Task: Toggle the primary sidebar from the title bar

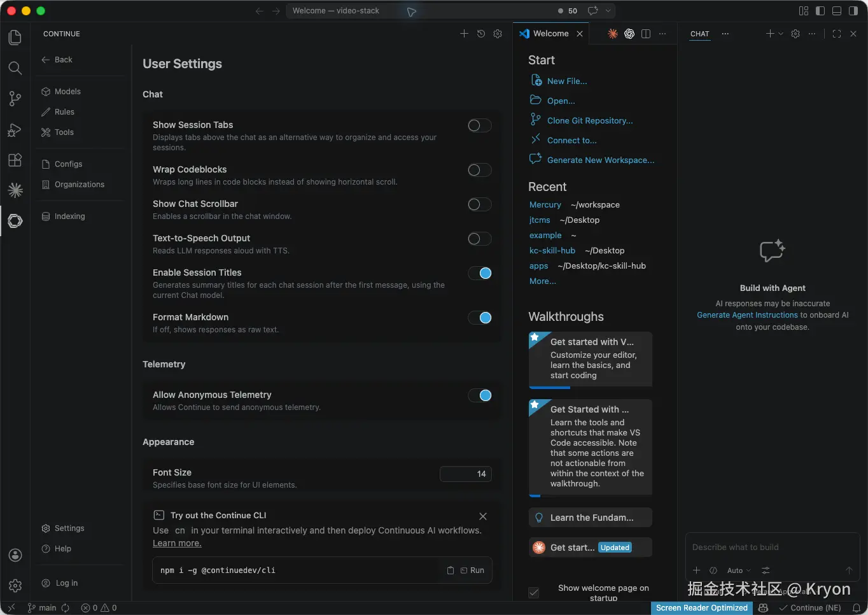Action: (x=820, y=11)
